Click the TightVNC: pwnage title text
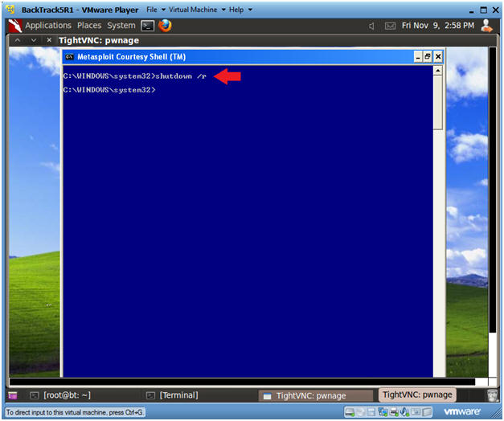This screenshot has width=504, height=421. (99, 40)
